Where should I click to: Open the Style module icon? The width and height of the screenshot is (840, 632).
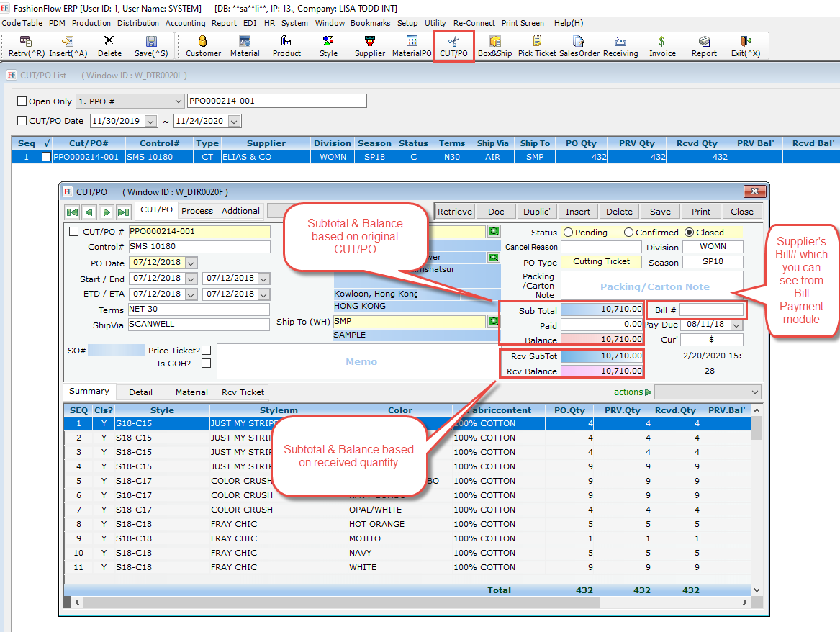click(328, 46)
